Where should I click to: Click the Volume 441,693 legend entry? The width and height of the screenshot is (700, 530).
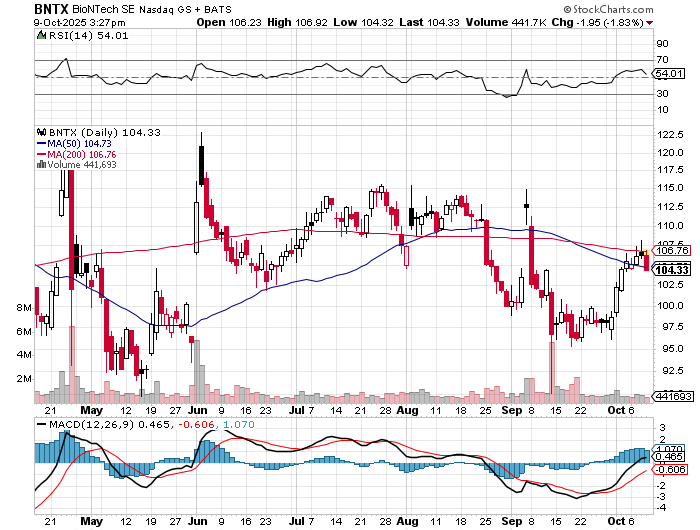point(82,164)
